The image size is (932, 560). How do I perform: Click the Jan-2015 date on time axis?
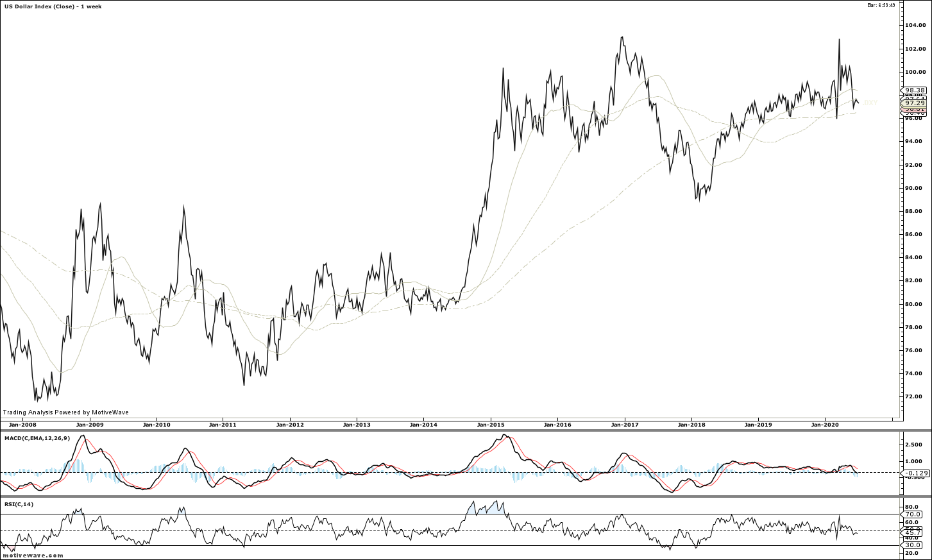(490, 425)
